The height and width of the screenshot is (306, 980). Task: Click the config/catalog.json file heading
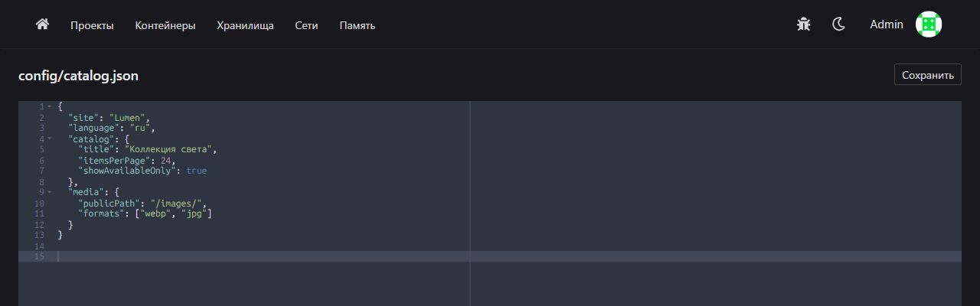tap(78, 76)
